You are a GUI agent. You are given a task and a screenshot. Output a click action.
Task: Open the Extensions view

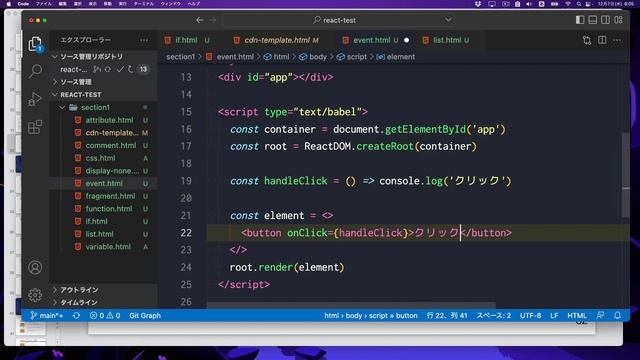(x=35, y=127)
